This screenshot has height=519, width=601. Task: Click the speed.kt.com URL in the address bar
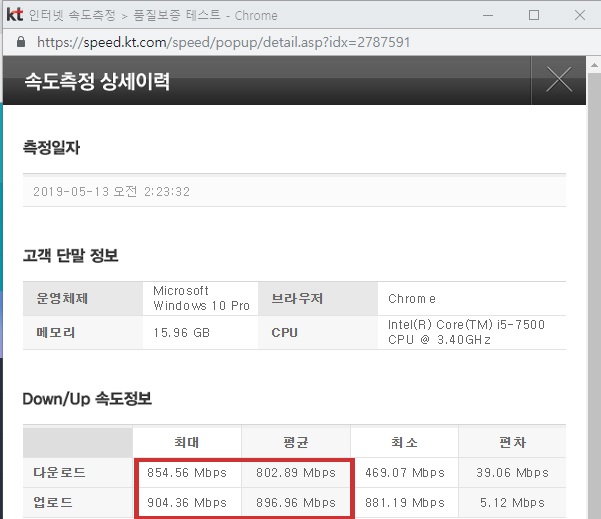pos(223,42)
